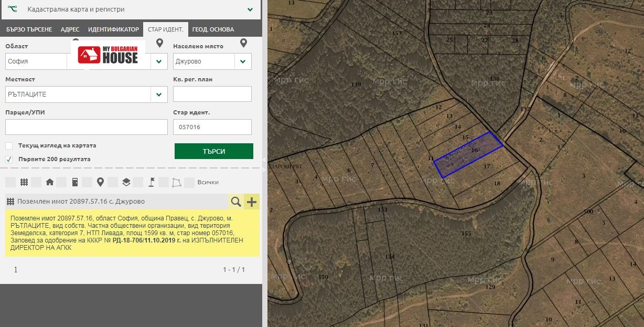The width and height of the screenshot is (644, 327).
Task: Select the buildings house filter icon
Action: [x=50, y=182]
